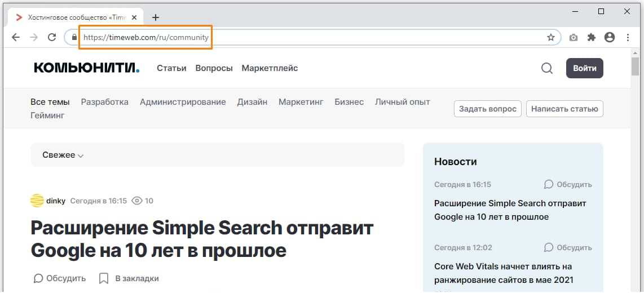The height and width of the screenshot is (293, 644).
Task: Open a new browser tab
Action: pyautogui.click(x=156, y=17)
